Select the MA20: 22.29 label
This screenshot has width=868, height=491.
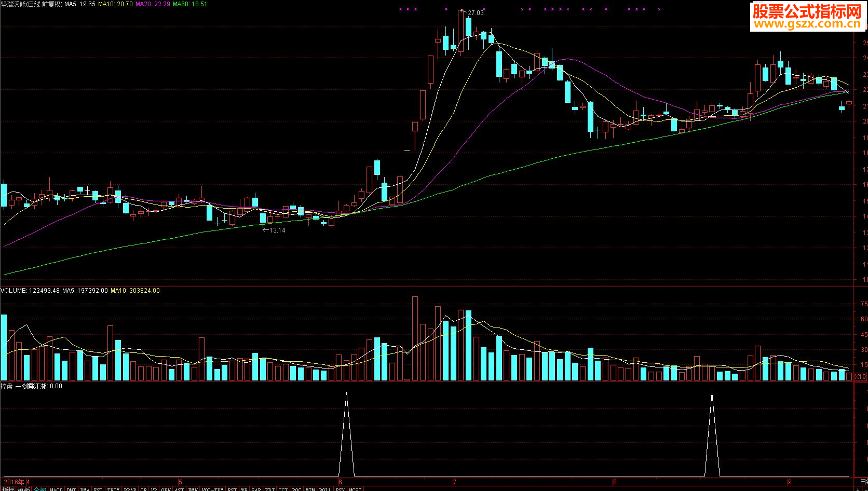tap(153, 4)
